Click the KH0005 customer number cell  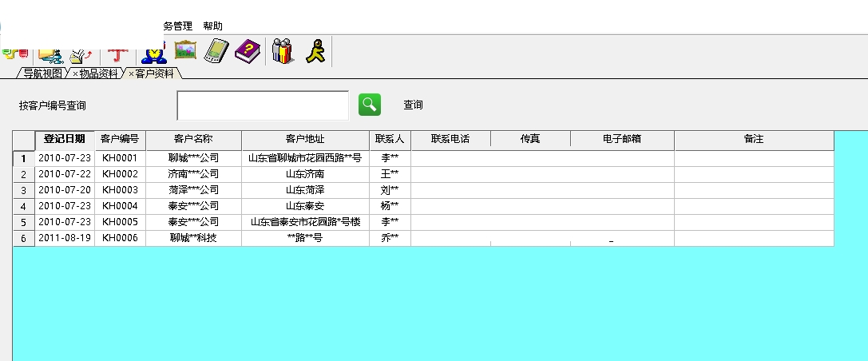click(120, 222)
